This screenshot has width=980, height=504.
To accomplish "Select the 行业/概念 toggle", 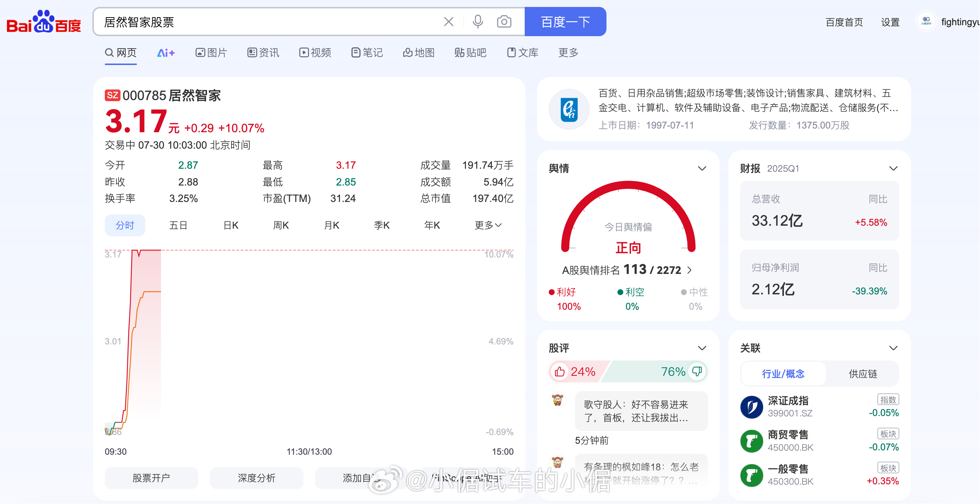I will click(783, 374).
